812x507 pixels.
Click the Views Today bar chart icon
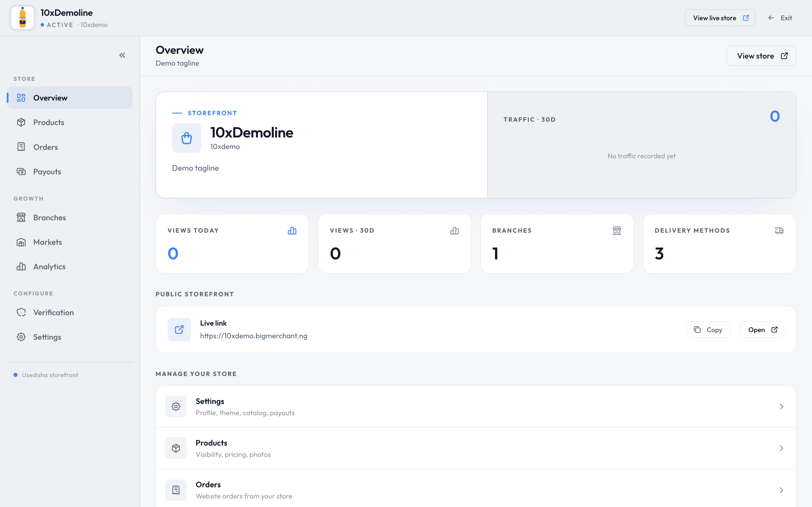click(292, 231)
